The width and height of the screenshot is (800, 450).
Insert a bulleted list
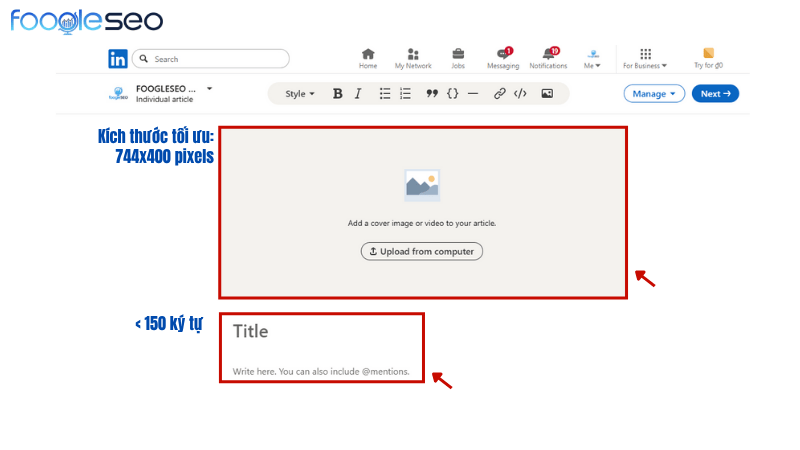[x=385, y=94]
